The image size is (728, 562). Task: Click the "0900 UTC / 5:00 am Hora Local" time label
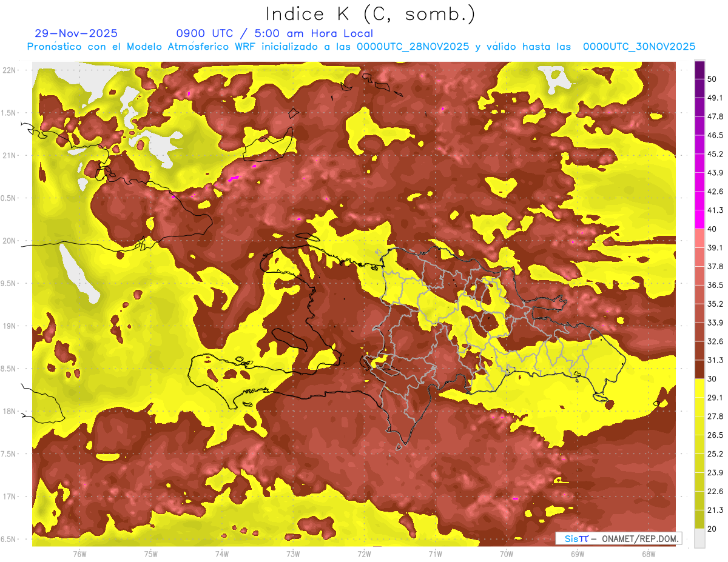274,33
